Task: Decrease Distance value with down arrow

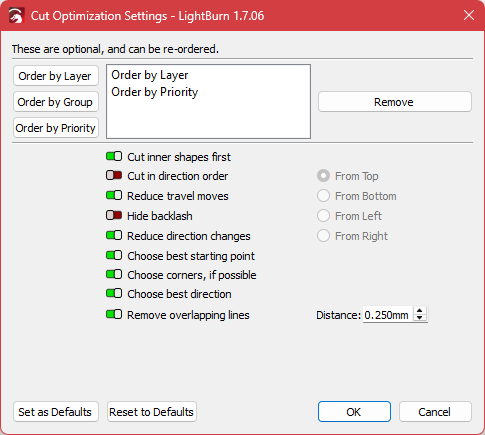Action: click(x=420, y=318)
